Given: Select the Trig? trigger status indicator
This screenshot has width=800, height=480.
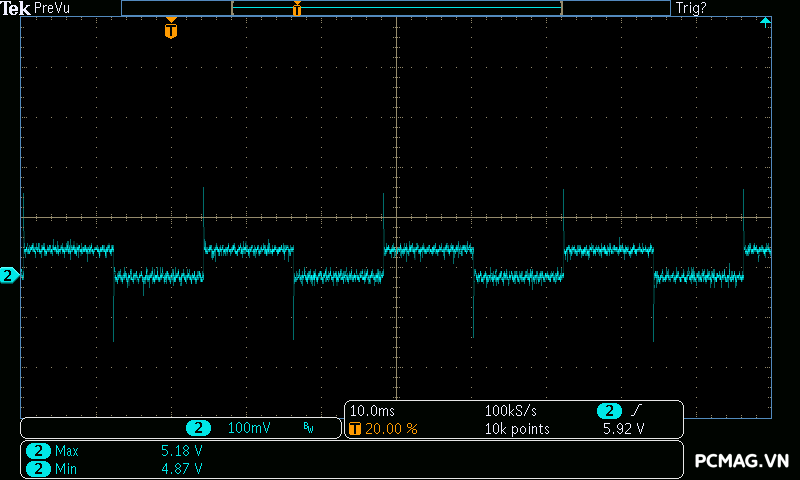Looking at the screenshot, I should coord(693,8).
